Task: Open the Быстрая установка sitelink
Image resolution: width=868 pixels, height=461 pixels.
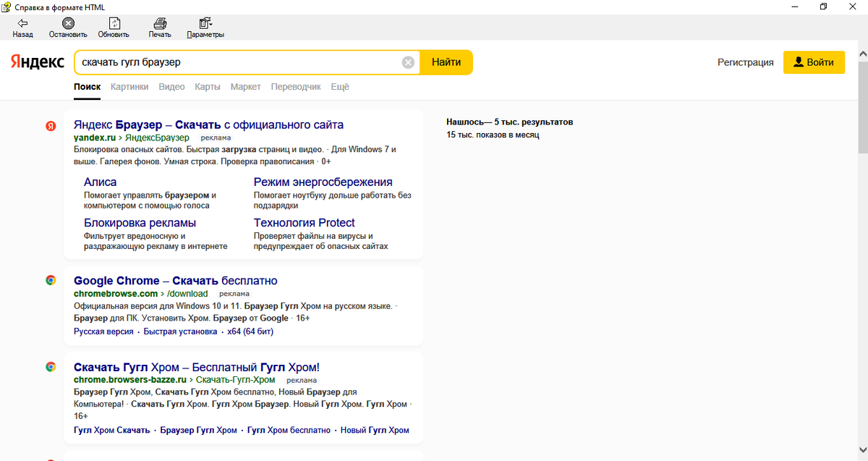Action: pyautogui.click(x=180, y=331)
